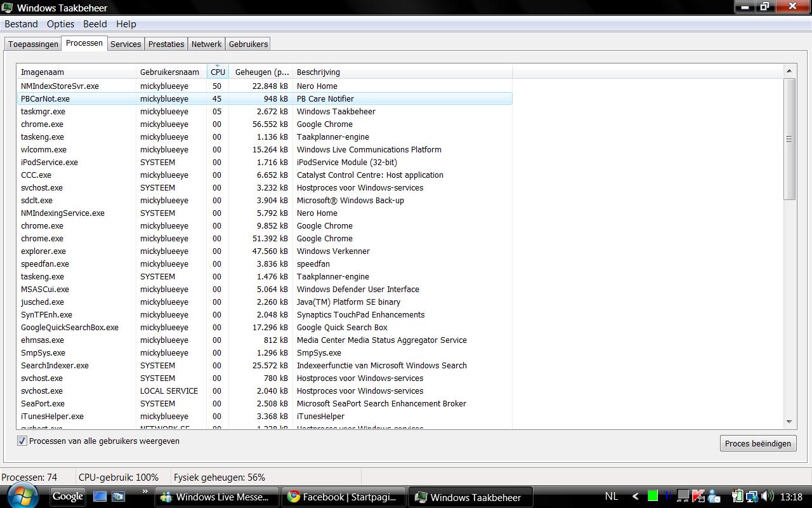Image resolution: width=812 pixels, height=508 pixels.
Task: Select CCC.exe Catalyst Control Centre row
Action: pyautogui.click(x=265, y=175)
